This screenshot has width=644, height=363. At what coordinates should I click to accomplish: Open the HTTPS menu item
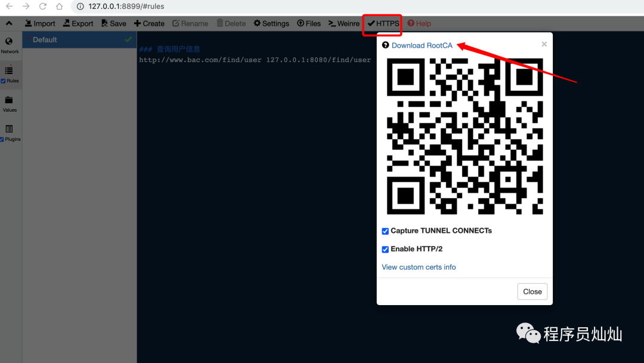coord(383,23)
